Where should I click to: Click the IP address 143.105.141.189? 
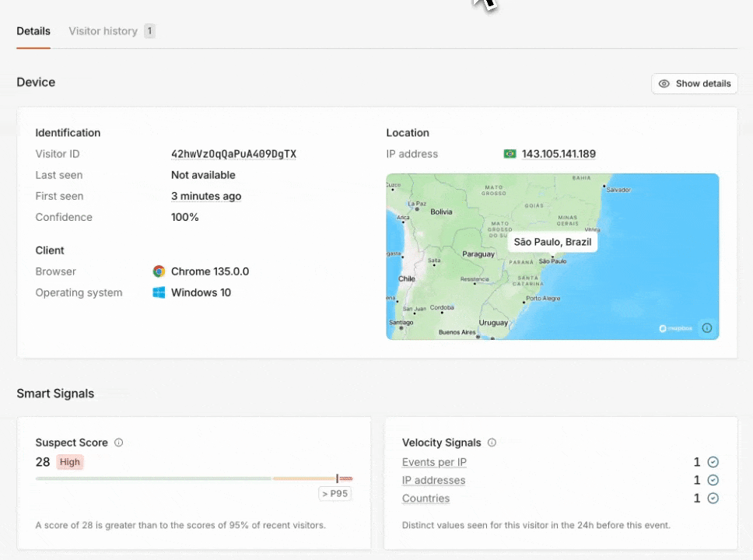558,154
